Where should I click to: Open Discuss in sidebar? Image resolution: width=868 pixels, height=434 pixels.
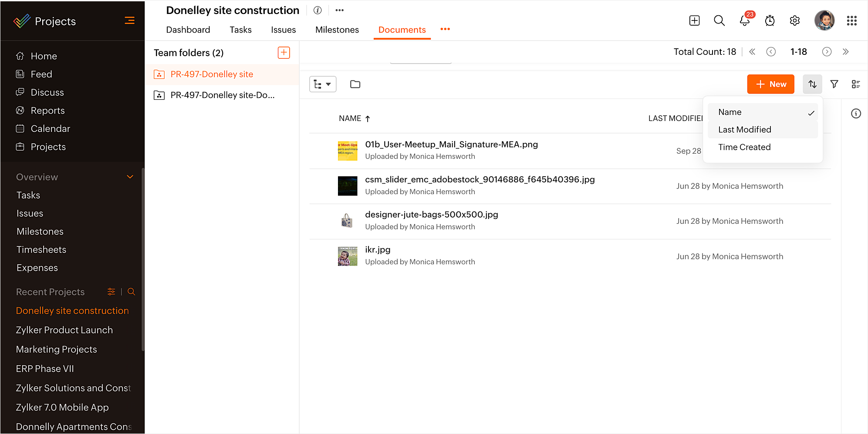coord(47,92)
